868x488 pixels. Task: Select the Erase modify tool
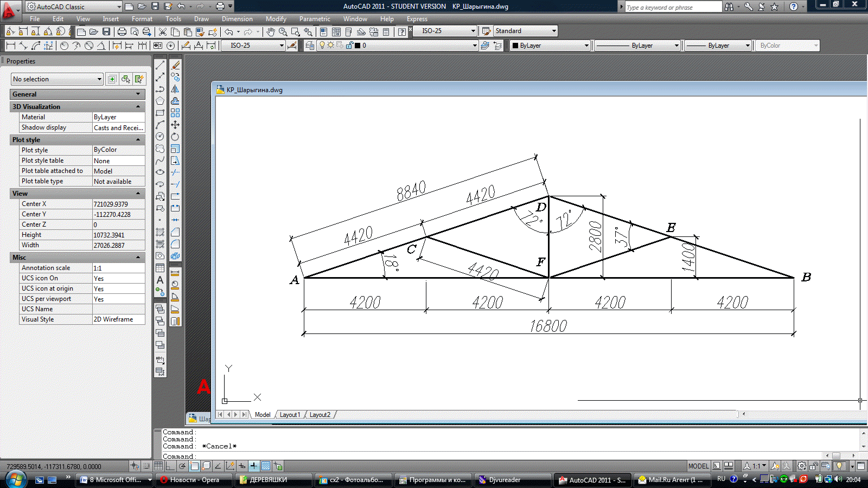pos(175,65)
